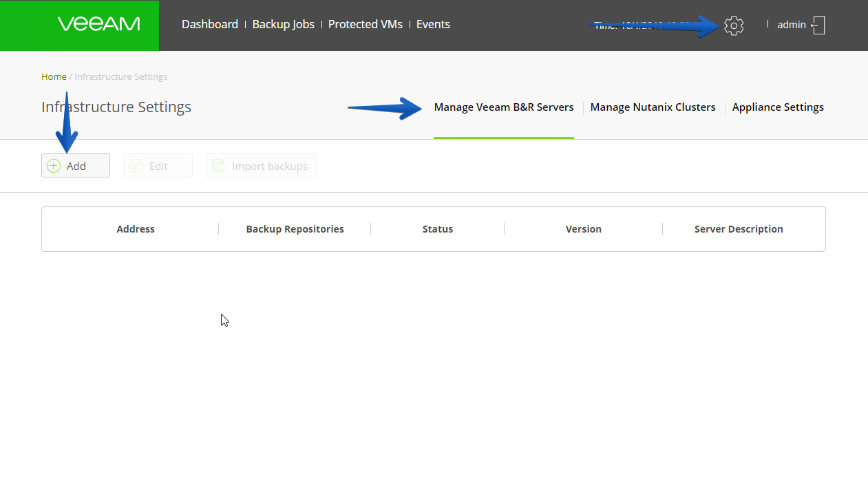The height and width of the screenshot is (494, 868).
Task: Switch to Manage Veeam B&R Servers tab
Action: [504, 107]
